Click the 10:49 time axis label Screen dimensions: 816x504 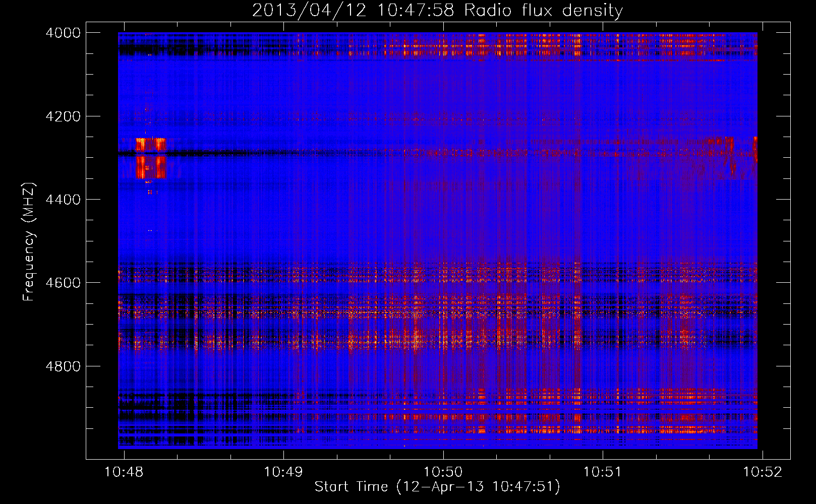coord(283,472)
